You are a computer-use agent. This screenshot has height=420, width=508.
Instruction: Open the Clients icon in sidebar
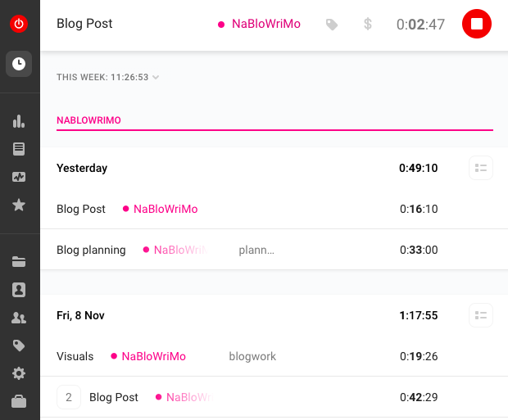pos(19,290)
